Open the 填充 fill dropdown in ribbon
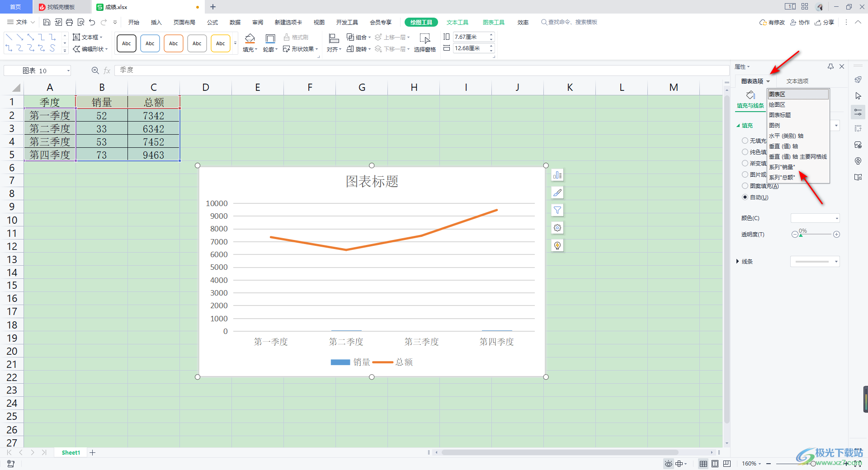The width and height of the screenshot is (868, 470). pyautogui.click(x=250, y=50)
